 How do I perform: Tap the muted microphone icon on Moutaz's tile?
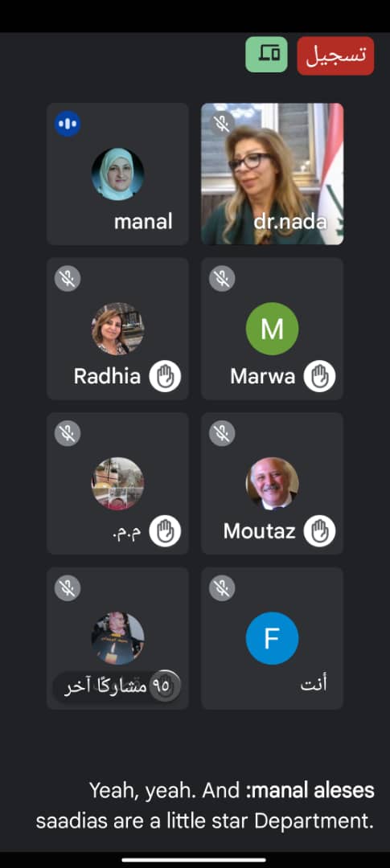pyautogui.click(x=222, y=433)
